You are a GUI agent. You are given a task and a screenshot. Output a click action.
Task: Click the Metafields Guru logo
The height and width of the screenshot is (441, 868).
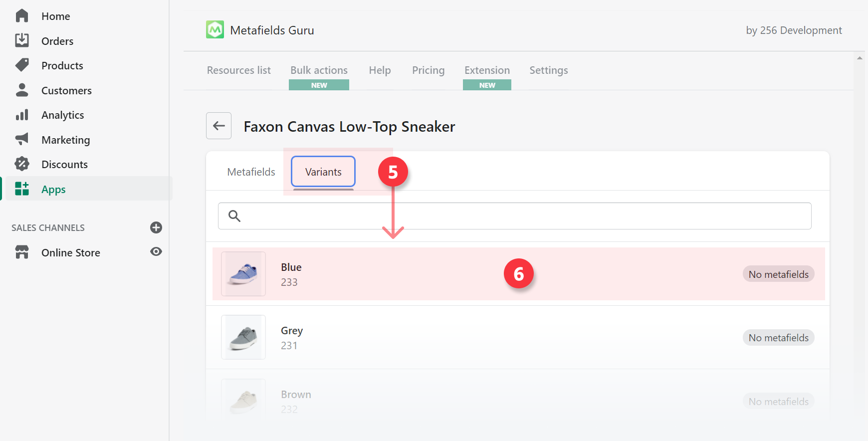215,30
